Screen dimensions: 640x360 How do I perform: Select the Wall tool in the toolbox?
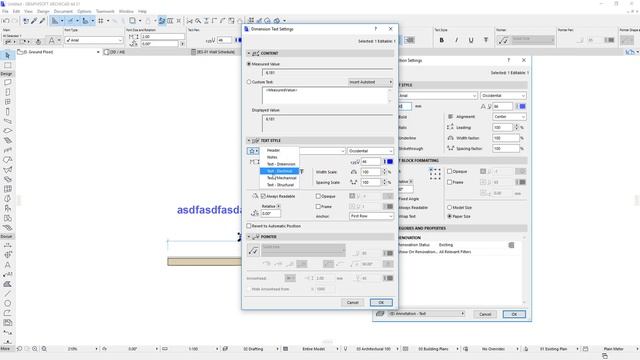point(7,82)
